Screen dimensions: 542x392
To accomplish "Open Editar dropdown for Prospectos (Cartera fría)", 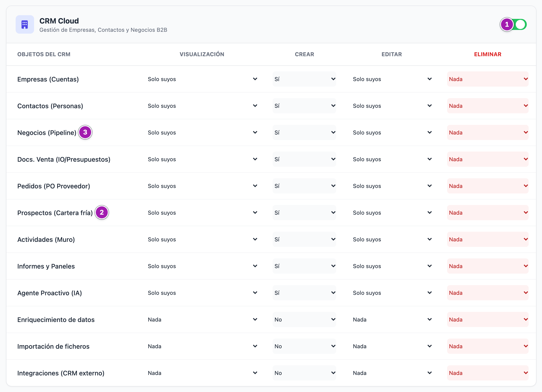I will 392,213.
